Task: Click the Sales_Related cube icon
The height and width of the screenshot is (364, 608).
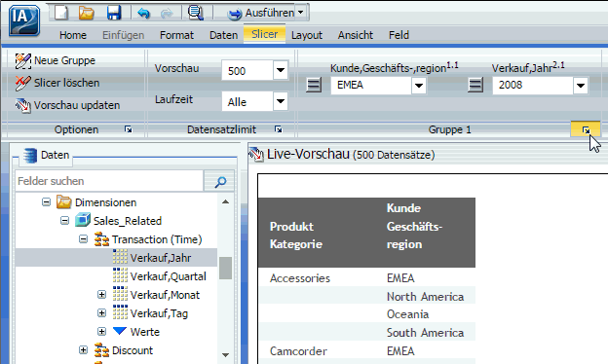Action: click(83, 220)
